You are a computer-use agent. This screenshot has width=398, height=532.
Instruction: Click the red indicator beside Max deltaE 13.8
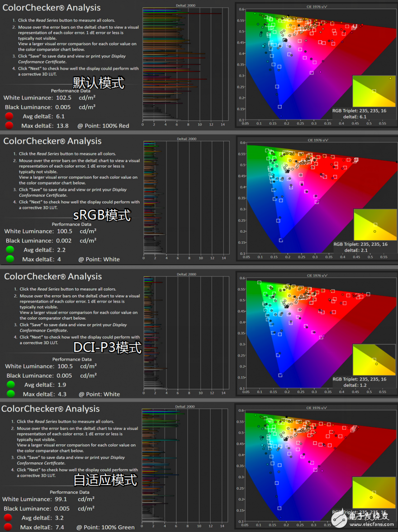(9, 126)
